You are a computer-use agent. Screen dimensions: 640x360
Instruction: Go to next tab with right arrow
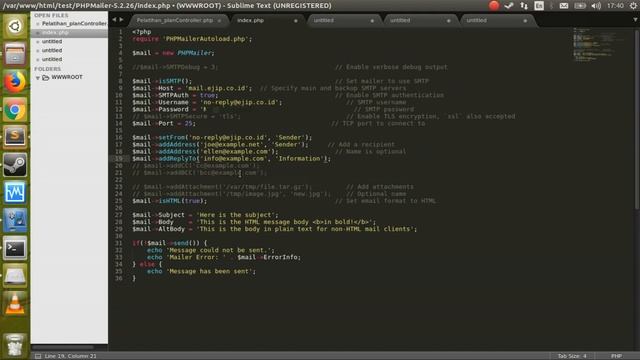pyautogui.click(x=121, y=20)
